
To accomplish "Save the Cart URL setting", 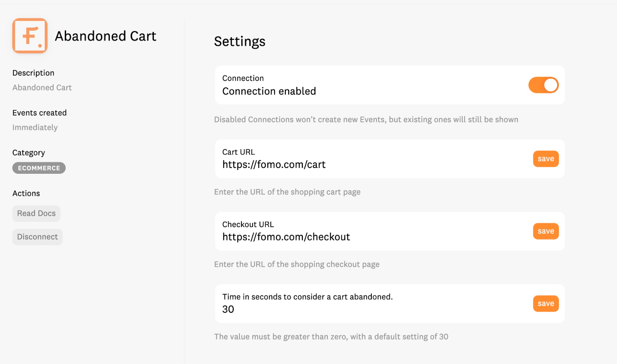I will 545,159.
